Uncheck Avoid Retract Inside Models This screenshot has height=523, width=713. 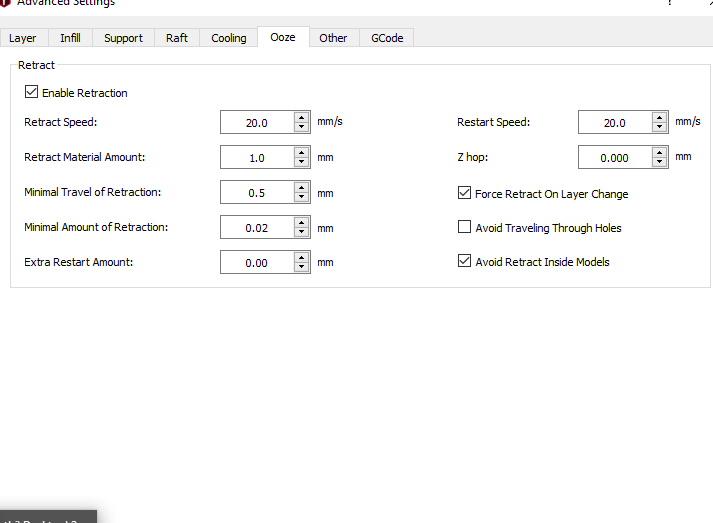pyautogui.click(x=464, y=261)
